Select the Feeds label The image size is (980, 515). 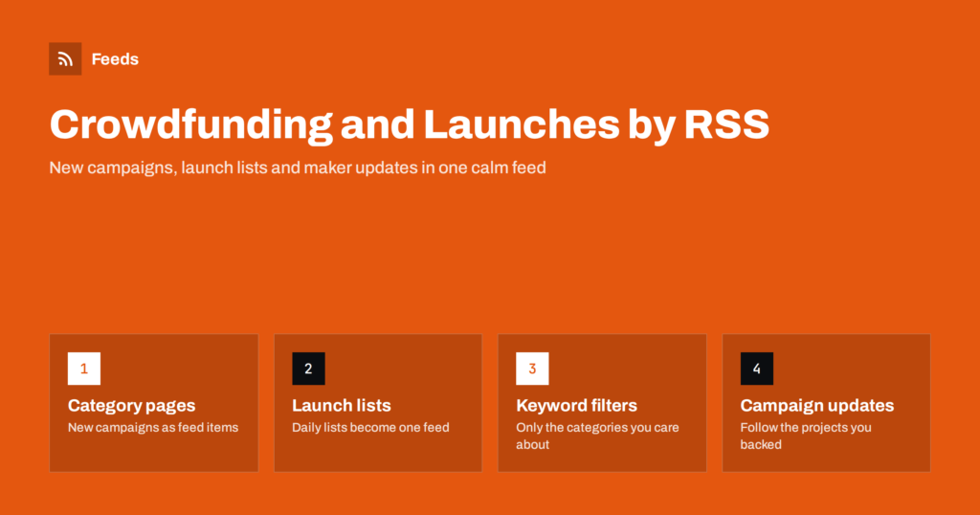point(115,59)
